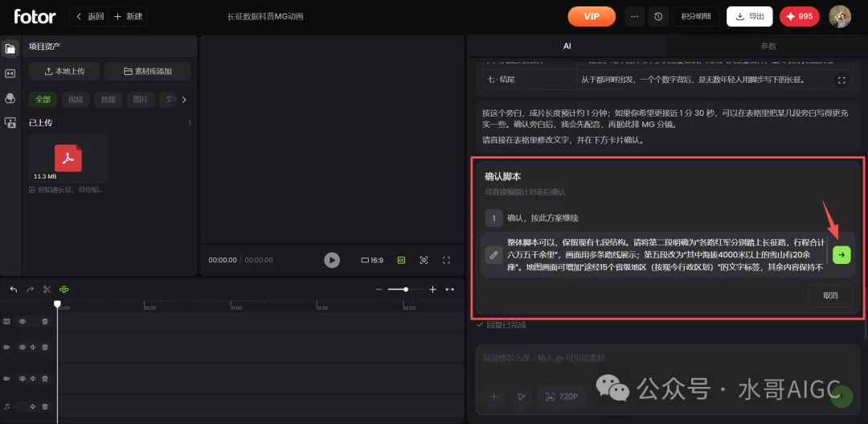
Task: Redo the timeline action
Action: [31, 290]
